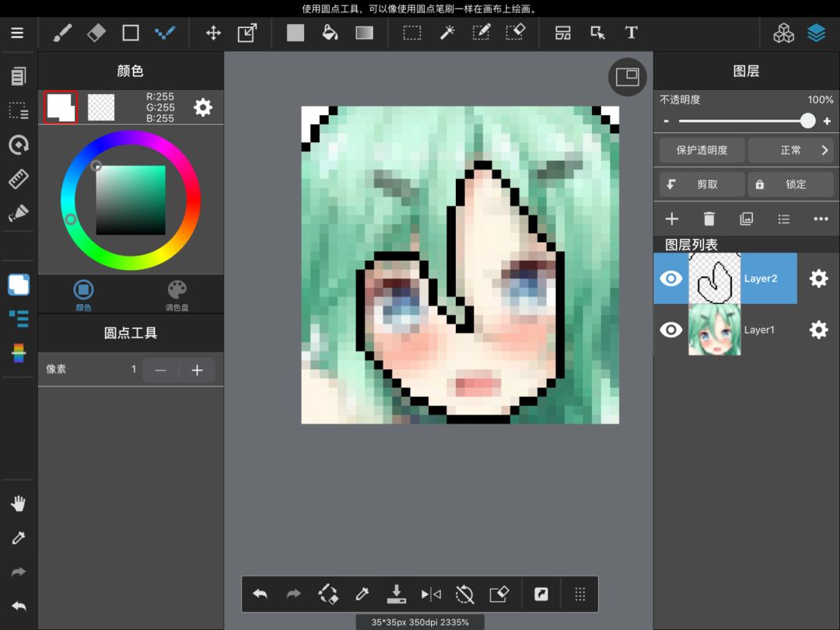Pick the Move tool
This screenshot has height=630, width=840.
tap(212, 33)
